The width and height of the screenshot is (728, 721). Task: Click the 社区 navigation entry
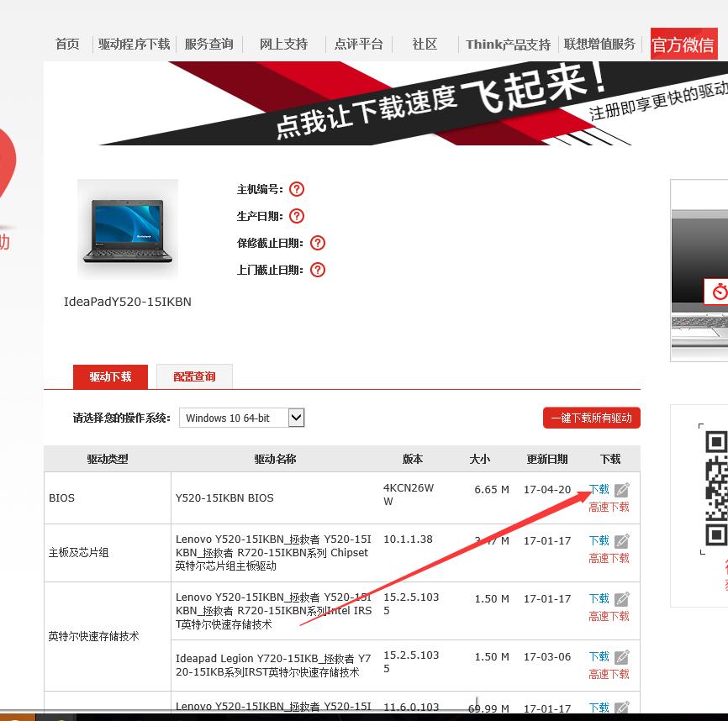pyautogui.click(x=425, y=44)
